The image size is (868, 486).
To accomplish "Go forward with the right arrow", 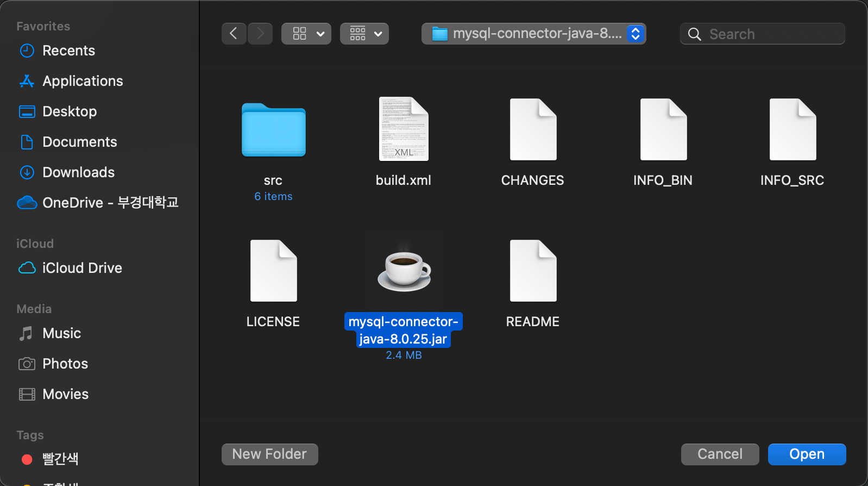I will click(260, 34).
